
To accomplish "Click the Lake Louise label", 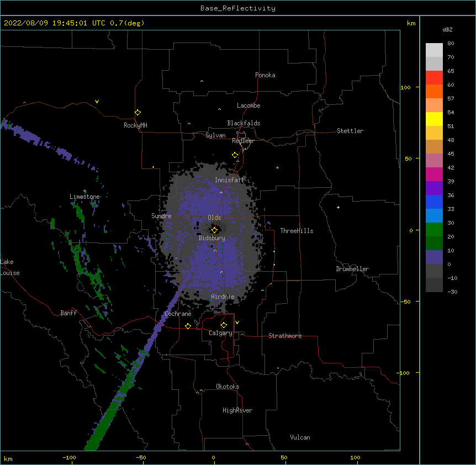I will coord(10,267).
